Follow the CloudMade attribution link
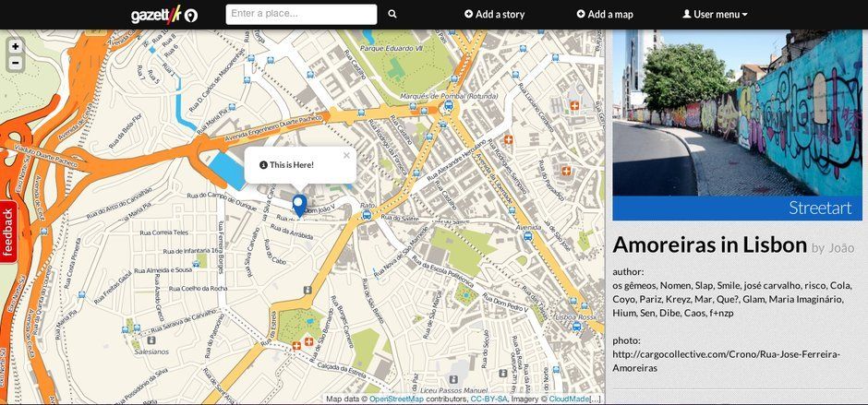 click(x=569, y=399)
